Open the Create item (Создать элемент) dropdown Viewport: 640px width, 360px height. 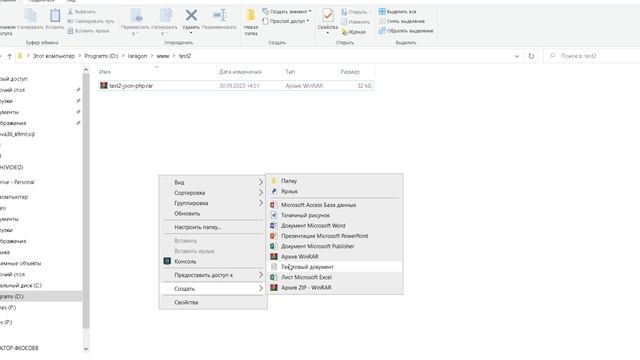287,11
